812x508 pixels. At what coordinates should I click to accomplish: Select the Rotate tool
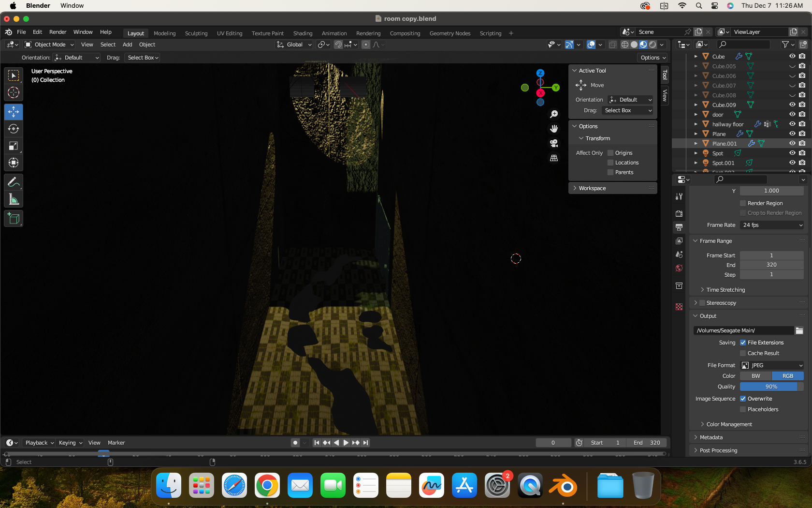(x=14, y=129)
